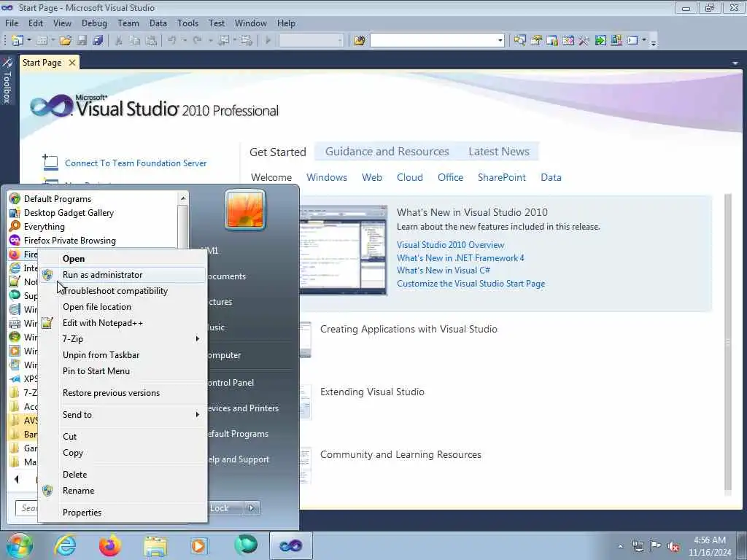Screen dimensions: 747x560
Task: Choose Restore previous versions
Action: point(122,393)
